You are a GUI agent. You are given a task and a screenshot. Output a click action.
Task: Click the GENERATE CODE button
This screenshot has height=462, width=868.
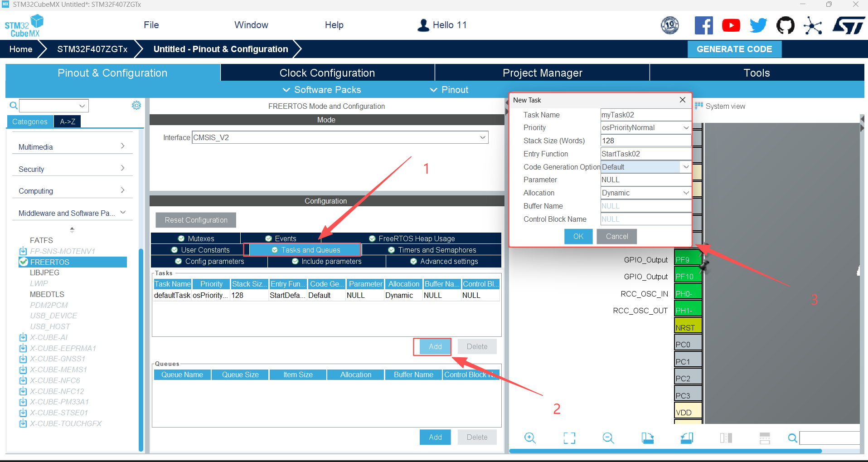click(x=734, y=49)
